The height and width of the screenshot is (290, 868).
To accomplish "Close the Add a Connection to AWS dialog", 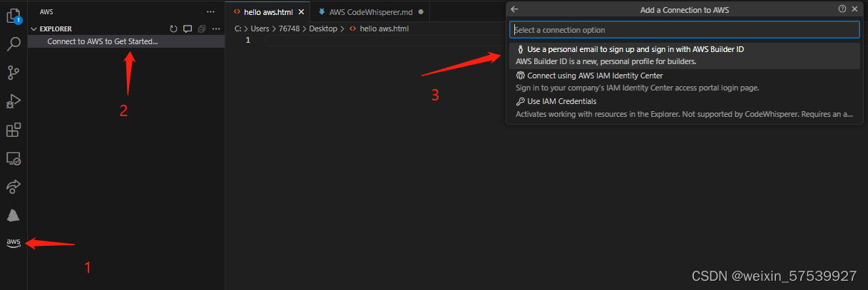I will 854,9.
